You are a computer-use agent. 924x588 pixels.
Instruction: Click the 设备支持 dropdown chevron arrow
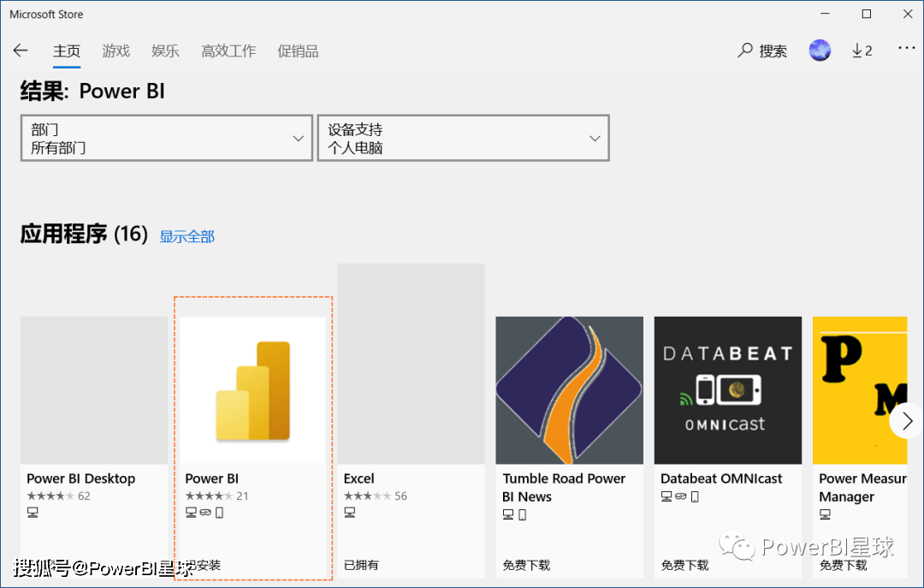coord(595,138)
